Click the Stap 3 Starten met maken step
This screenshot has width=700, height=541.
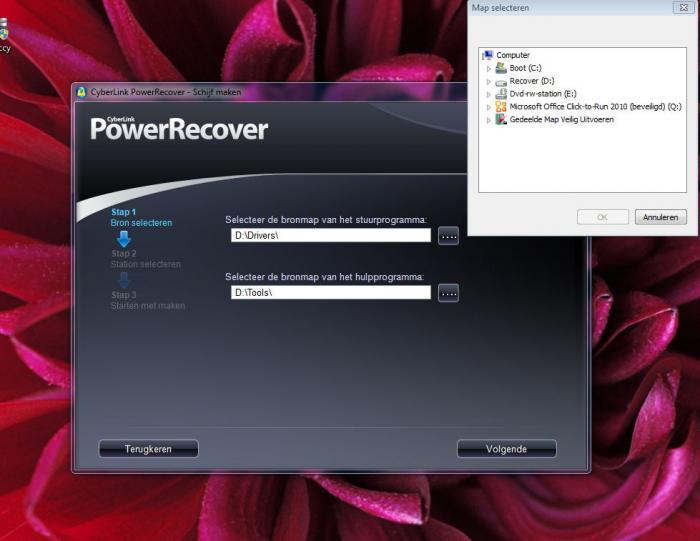148,300
